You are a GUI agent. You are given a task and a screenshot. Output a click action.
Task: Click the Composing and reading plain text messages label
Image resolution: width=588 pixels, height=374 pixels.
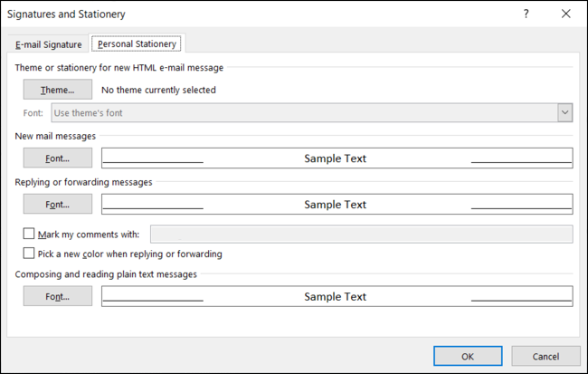pyautogui.click(x=106, y=274)
